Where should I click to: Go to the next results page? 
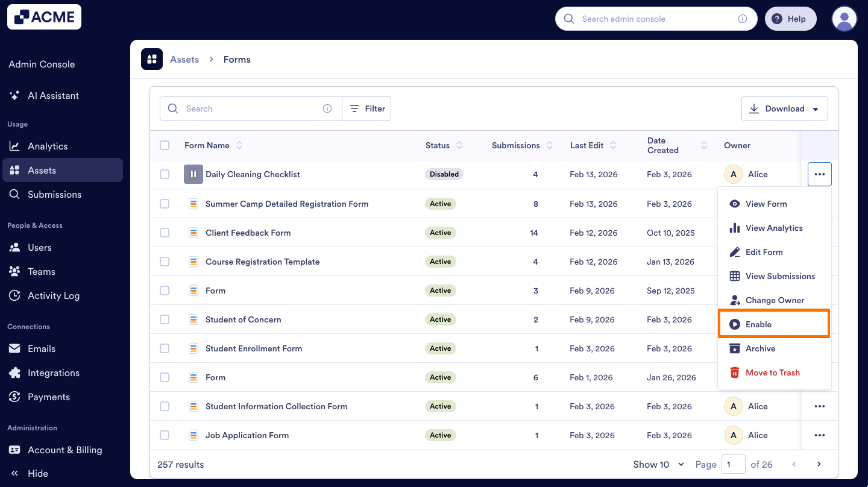coord(819,464)
